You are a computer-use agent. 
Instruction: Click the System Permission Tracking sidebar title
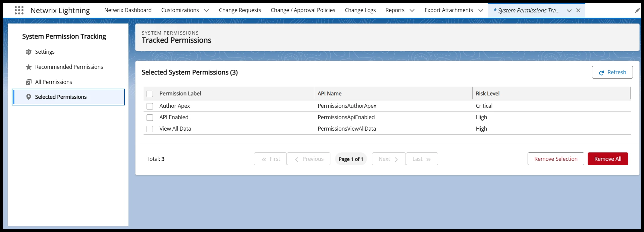click(64, 36)
